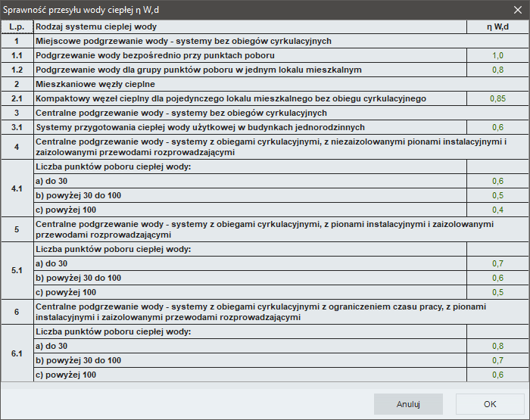Select the L.p. column header
Screen dimensions: 530x420
17,26
